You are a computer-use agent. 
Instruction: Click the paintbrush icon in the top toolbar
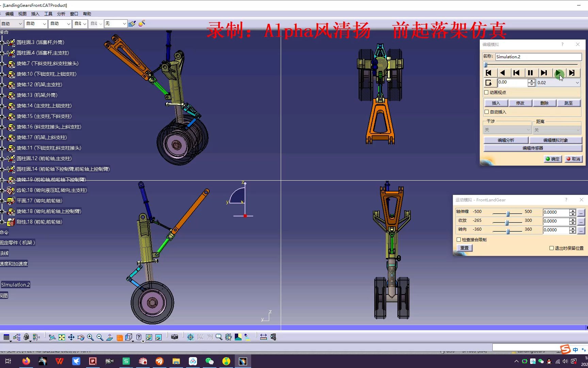tap(132, 24)
